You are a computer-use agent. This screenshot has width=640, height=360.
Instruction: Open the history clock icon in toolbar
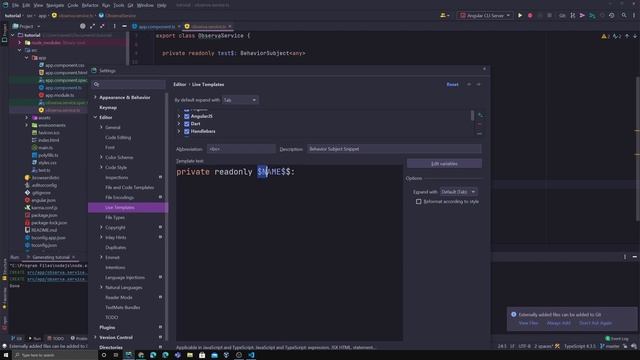pos(611,16)
